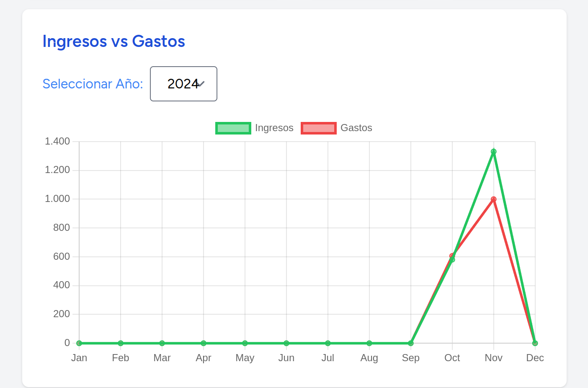Hide the Ingresos dataset via its legend label

point(274,128)
